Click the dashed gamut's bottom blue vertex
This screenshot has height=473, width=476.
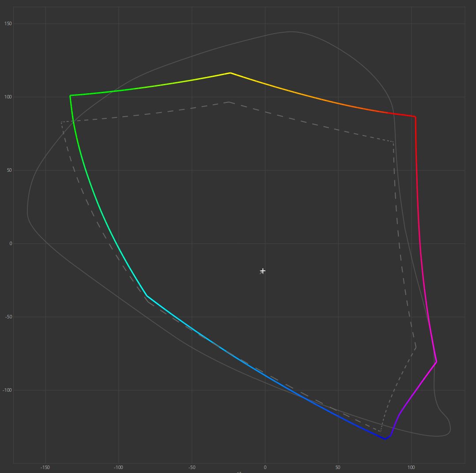pos(380,431)
